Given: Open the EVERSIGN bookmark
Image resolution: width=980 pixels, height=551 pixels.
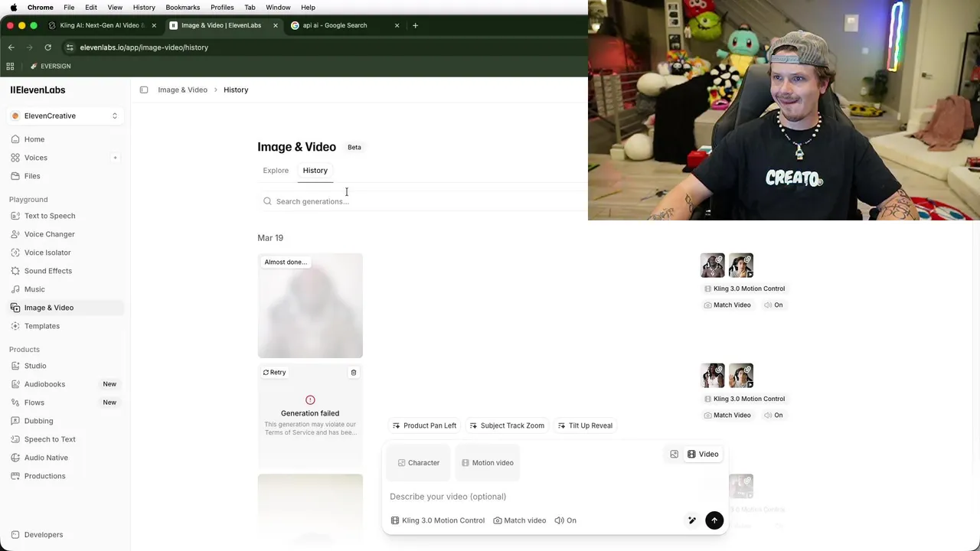Looking at the screenshot, I should [x=50, y=67].
